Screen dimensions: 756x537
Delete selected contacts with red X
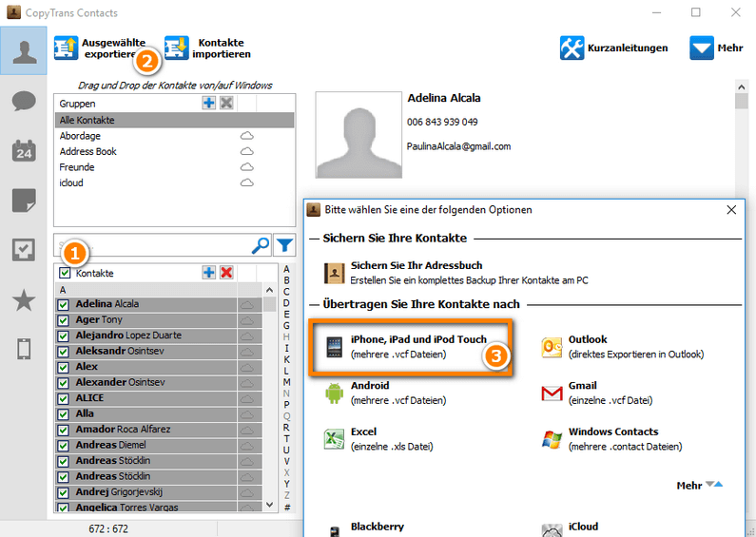[x=226, y=273]
